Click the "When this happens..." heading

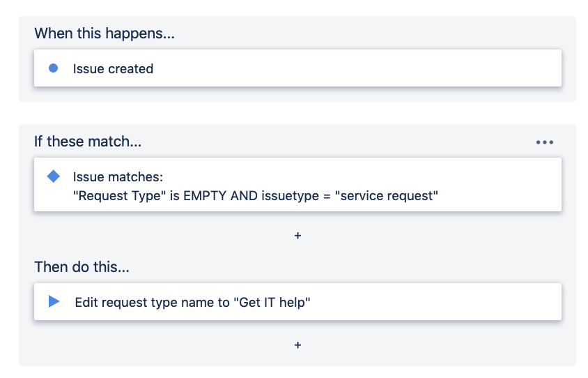pos(104,33)
